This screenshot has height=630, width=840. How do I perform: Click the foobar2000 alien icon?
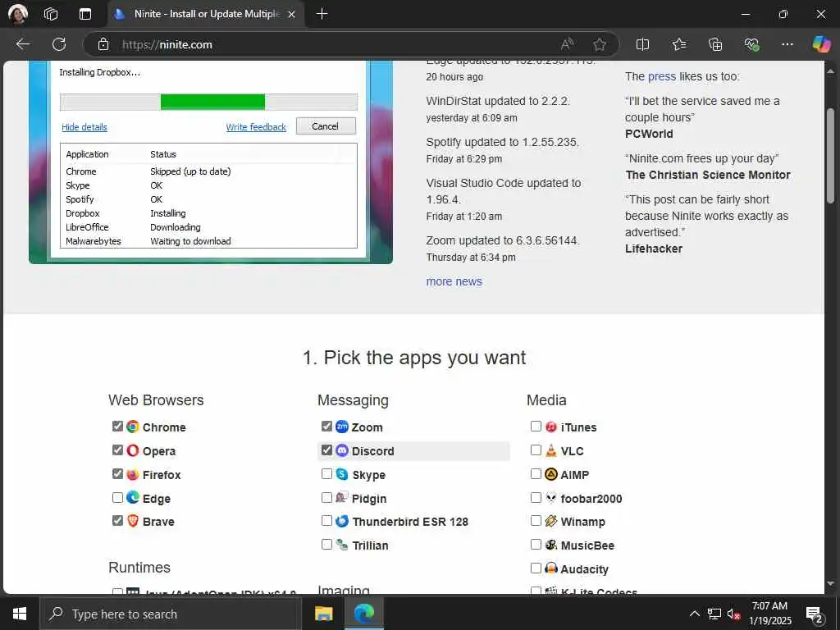click(550, 498)
